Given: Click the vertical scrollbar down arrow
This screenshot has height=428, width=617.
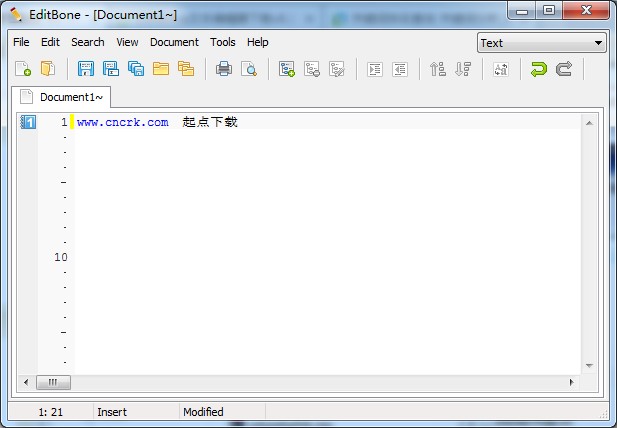Looking at the screenshot, I should pos(589,366).
